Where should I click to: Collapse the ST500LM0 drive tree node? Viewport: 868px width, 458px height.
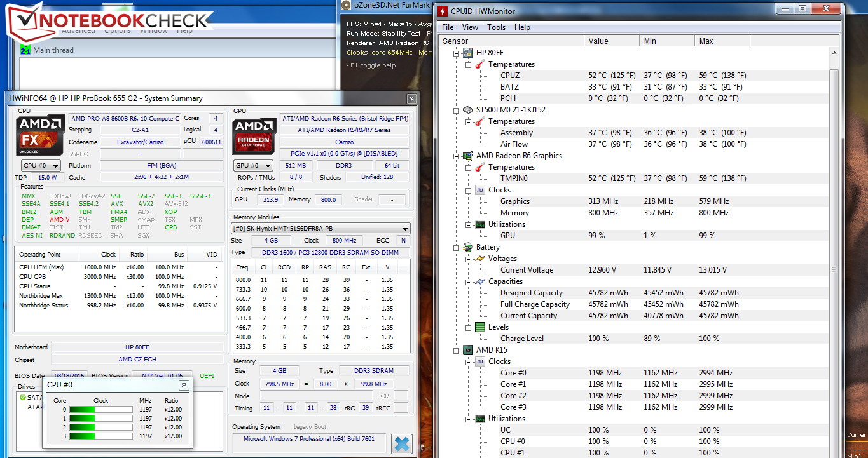point(457,110)
